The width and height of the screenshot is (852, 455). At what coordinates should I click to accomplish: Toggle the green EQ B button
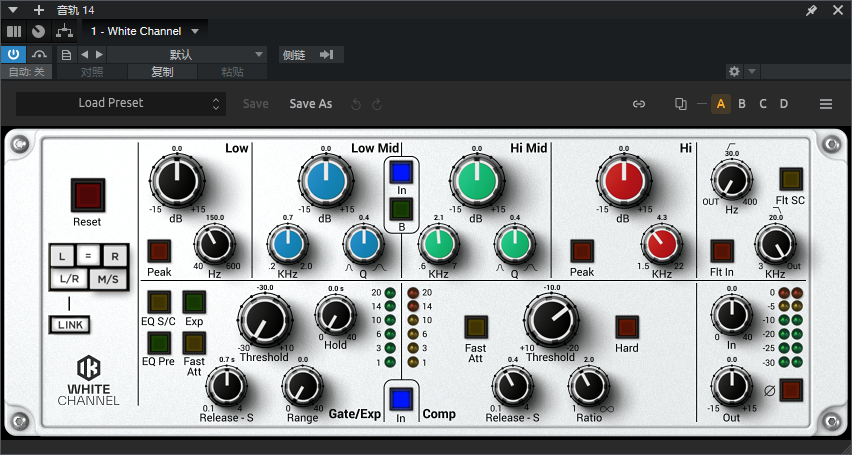402,209
